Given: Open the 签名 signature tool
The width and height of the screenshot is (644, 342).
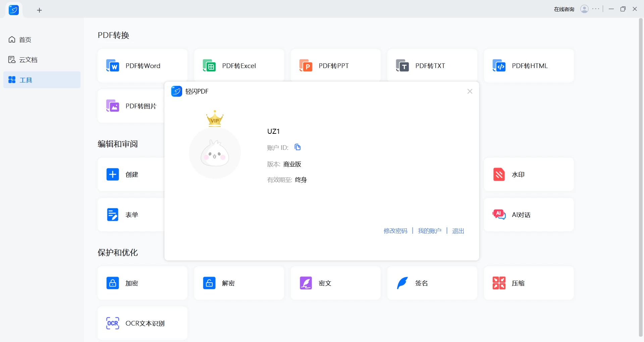Looking at the screenshot, I should (x=432, y=283).
